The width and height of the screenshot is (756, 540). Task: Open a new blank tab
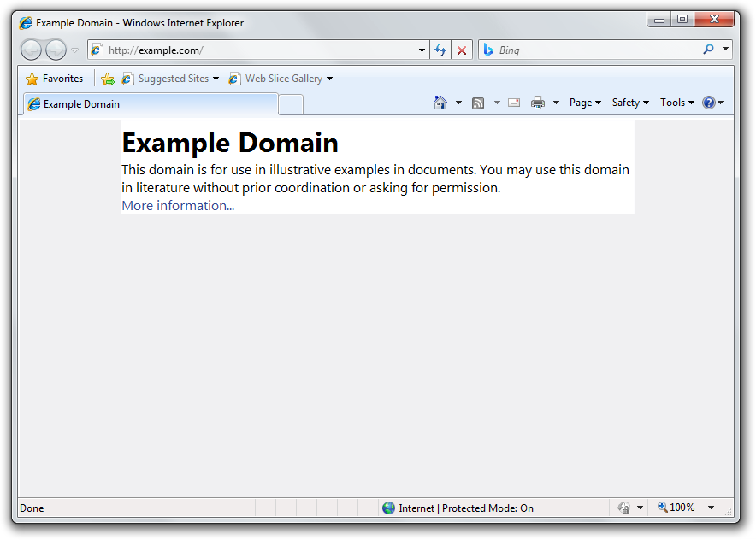point(291,104)
